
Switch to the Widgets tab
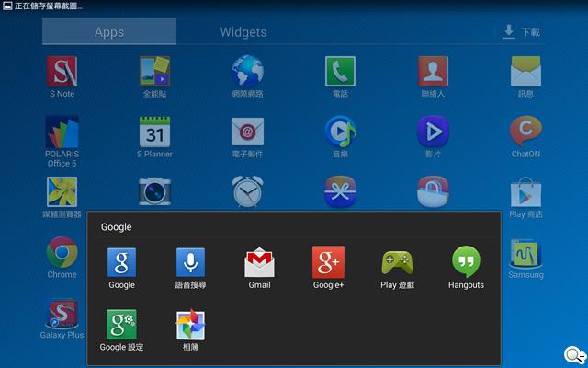coord(243,32)
